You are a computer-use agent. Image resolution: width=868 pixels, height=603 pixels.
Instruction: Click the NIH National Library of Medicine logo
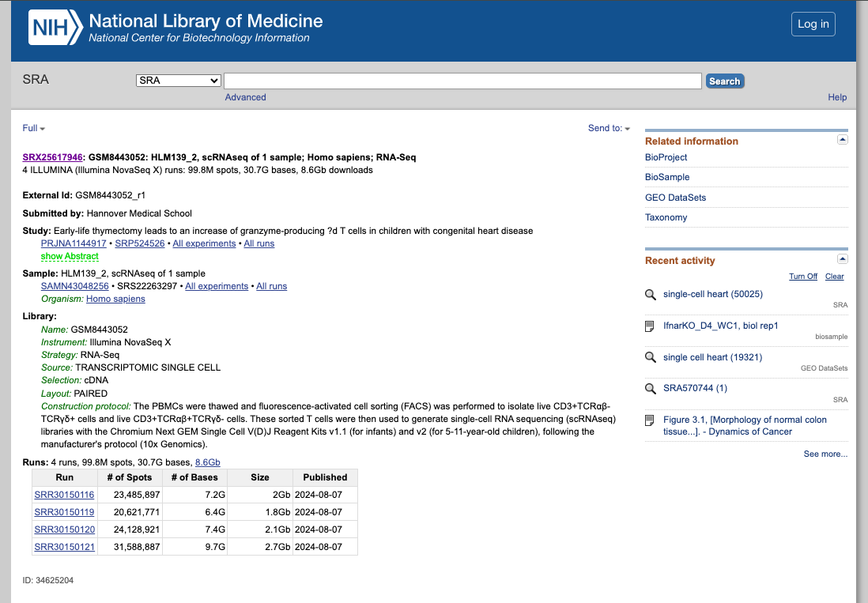(175, 28)
